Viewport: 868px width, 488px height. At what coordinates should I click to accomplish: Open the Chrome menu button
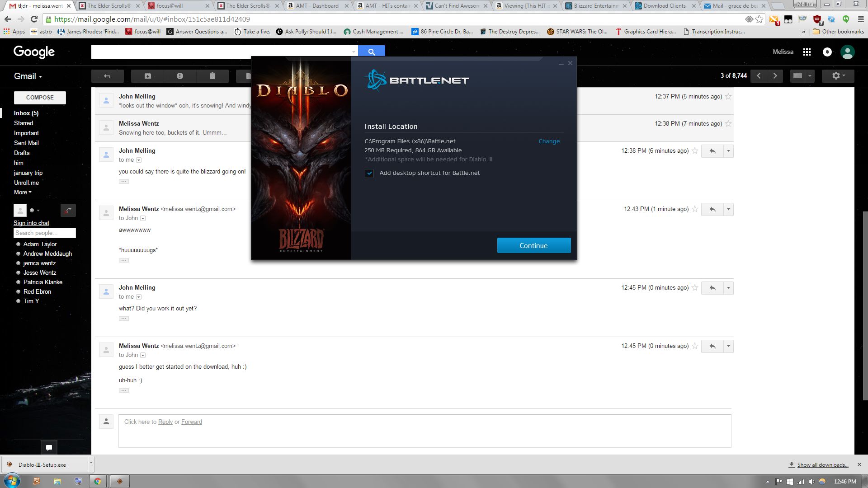860,19
